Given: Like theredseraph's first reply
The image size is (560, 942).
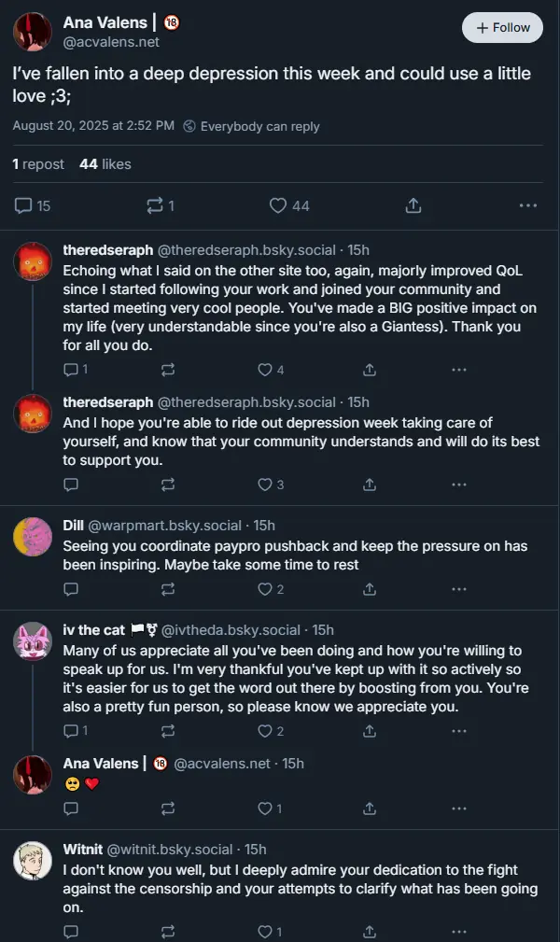Looking at the screenshot, I should pyautogui.click(x=265, y=370).
